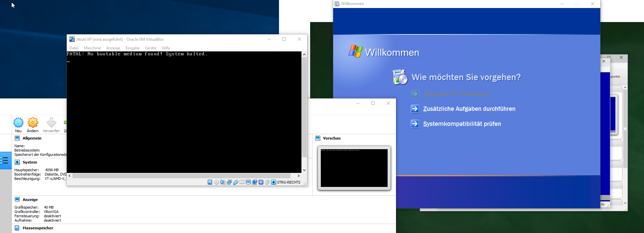644x233 pixels.
Task: Click scroll down arrow in far-right background window
Action: coord(625,203)
